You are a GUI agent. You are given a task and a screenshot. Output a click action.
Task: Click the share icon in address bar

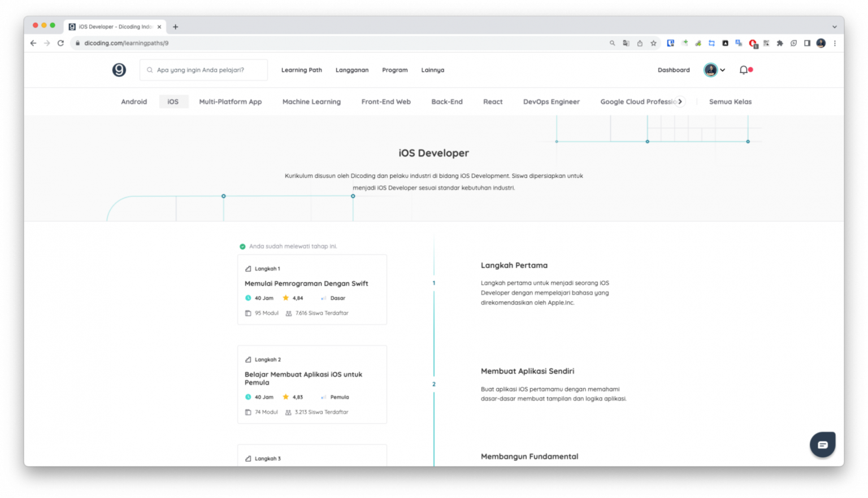pyautogui.click(x=640, y=43)
